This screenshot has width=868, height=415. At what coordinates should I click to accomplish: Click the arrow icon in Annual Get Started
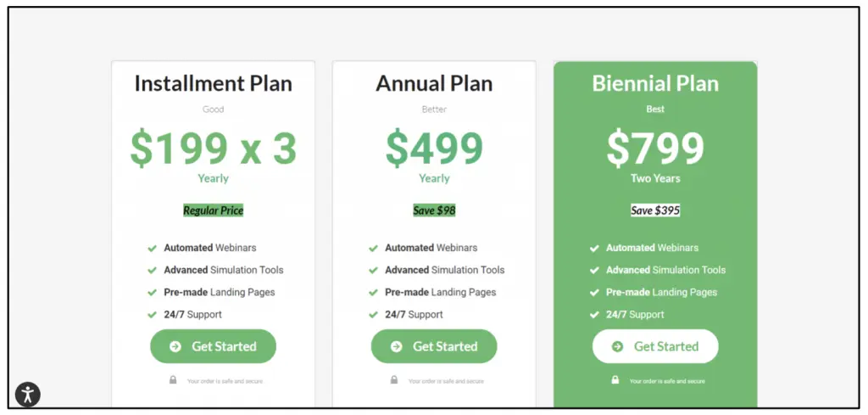point(397,346)
